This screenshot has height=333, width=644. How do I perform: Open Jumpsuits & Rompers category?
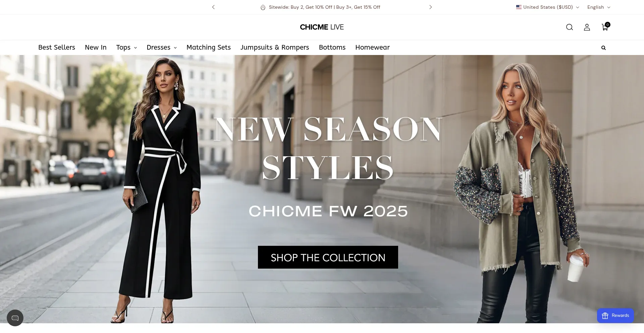point(275,48)
